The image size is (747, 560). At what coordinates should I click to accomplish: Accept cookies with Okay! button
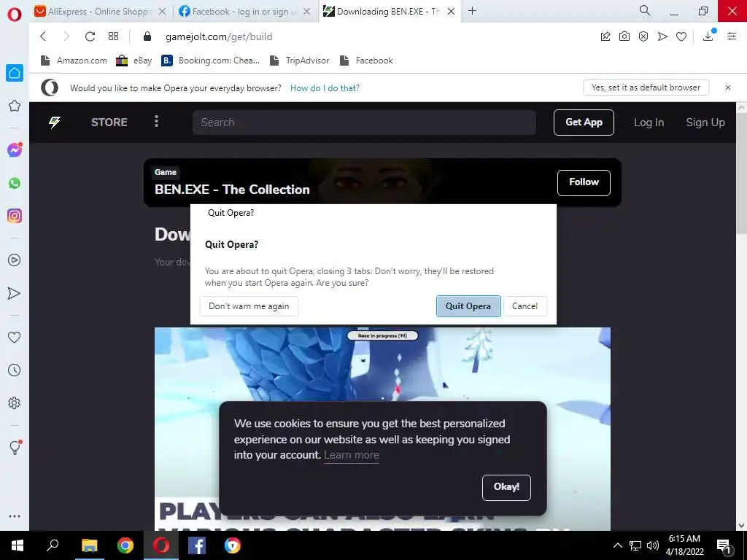[506, 487]
